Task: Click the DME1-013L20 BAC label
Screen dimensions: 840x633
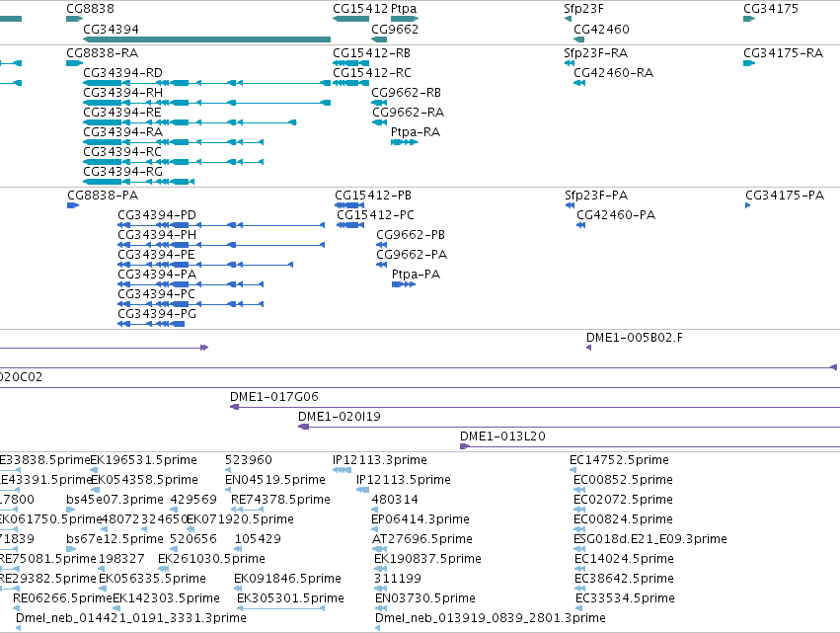Action: (502, 436)
